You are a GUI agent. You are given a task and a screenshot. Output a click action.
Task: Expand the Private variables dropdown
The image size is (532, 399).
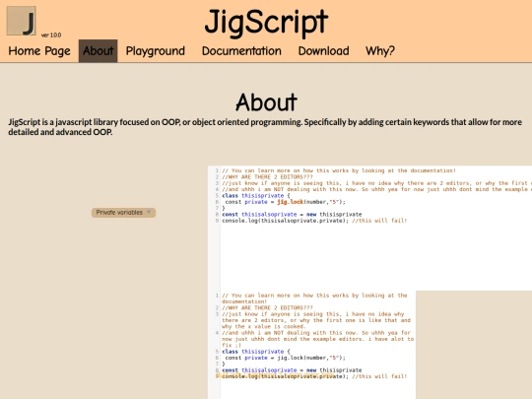click(123, 213)
